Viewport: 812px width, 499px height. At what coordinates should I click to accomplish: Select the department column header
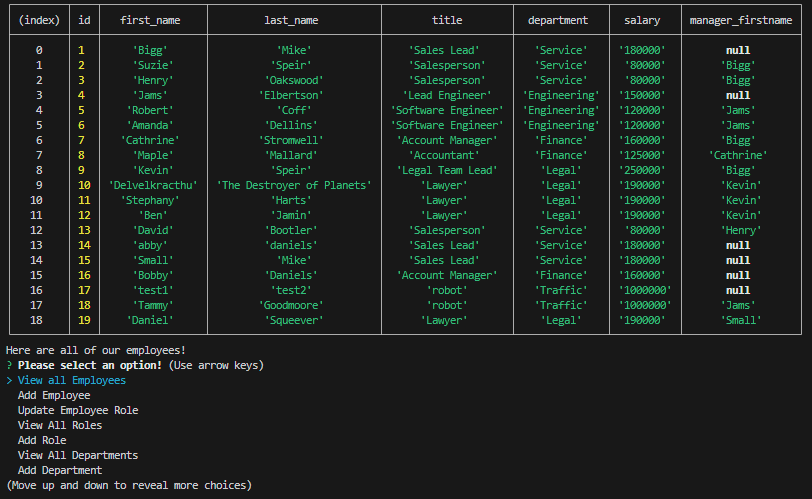[x=560, y=20]
